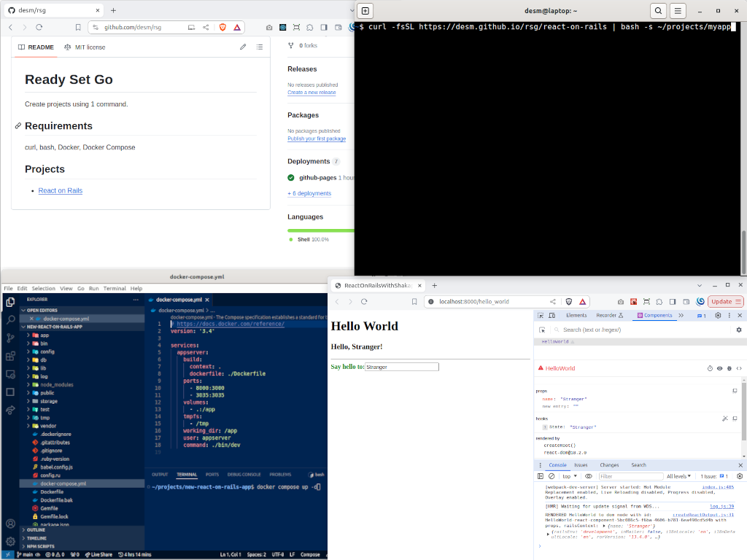Click the suspend stopwatch icon for HelloWorld

tap(710, 368)
